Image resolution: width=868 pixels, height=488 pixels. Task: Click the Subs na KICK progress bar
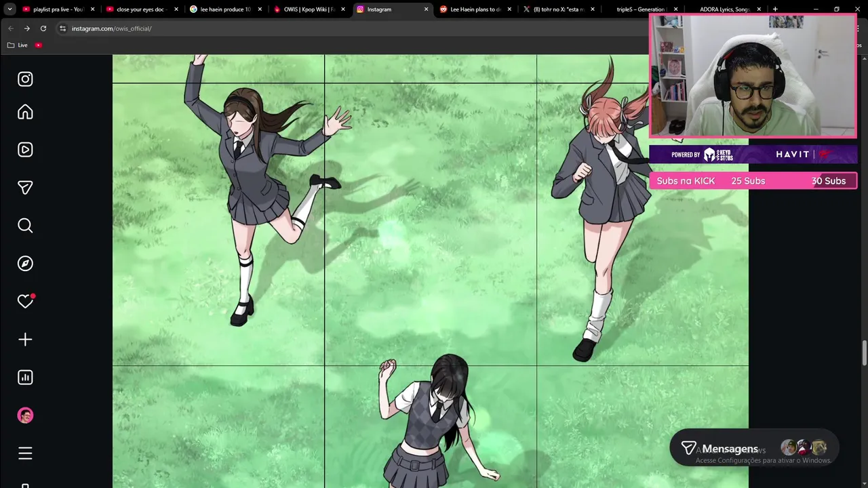click(x=753, y=181)
